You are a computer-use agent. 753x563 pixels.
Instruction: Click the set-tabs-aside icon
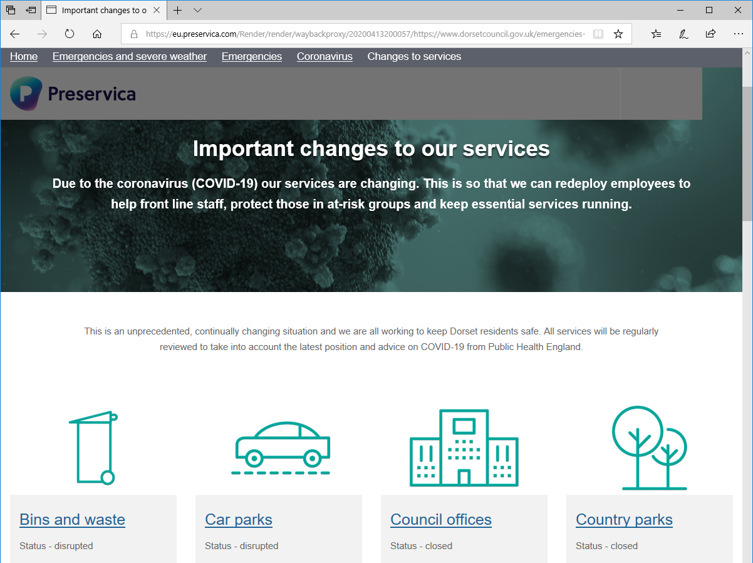tap(31, 10)
